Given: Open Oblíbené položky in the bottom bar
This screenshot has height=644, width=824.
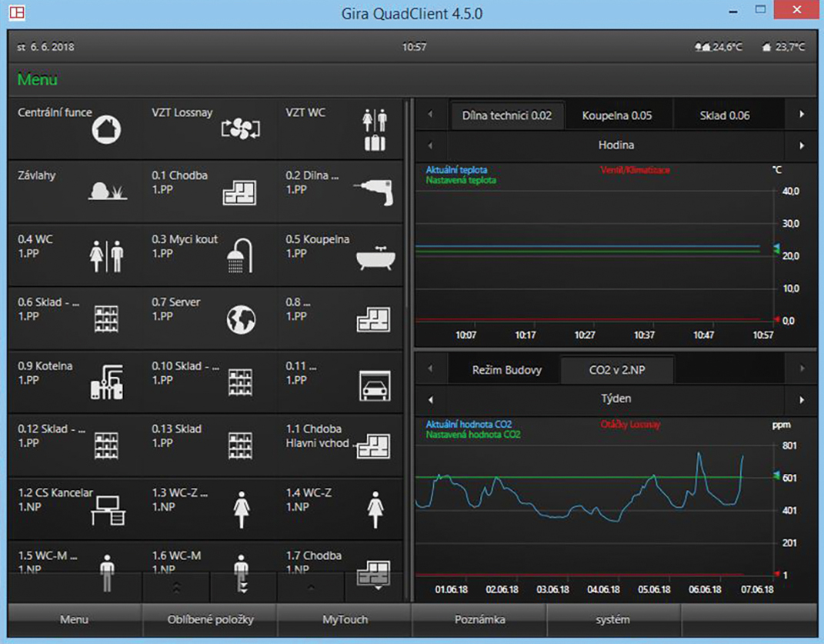Looking at the screenshot, I should point(210,620).
